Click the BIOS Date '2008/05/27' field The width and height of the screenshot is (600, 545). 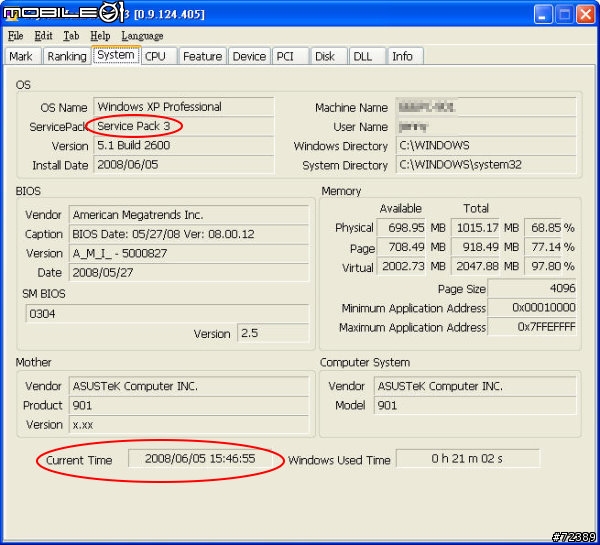coord(189,272)
